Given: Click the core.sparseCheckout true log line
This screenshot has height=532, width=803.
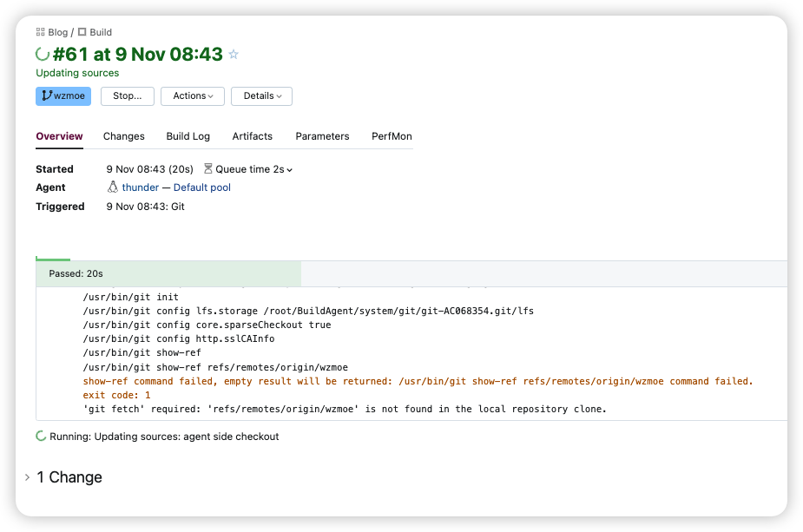Looking at the screenshot, I should coord(207,325).
